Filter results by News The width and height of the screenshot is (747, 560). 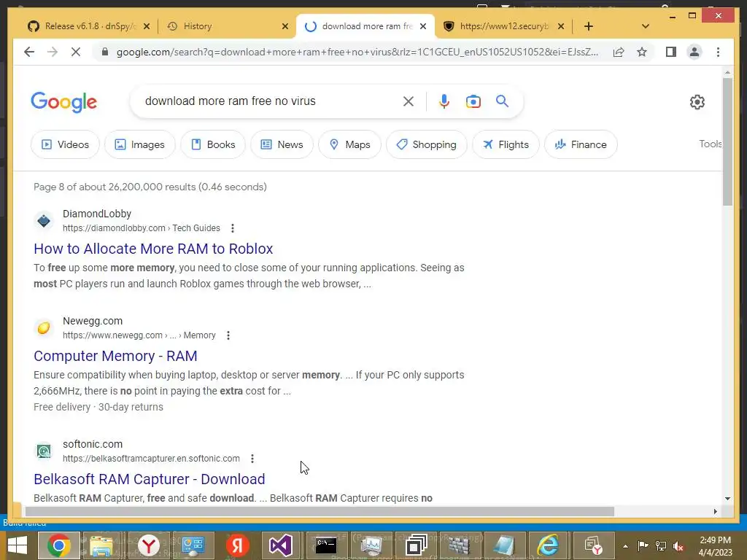(x=282, y=144)
